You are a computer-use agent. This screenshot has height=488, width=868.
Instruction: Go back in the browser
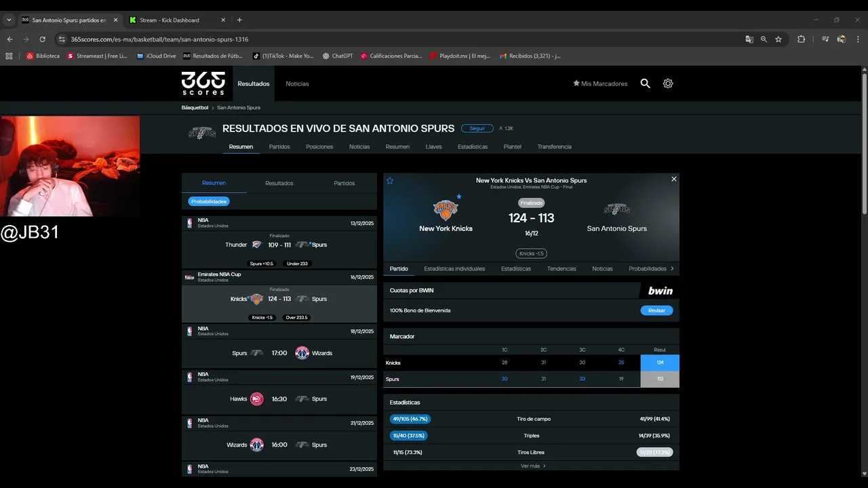click(x=9, y=39)
